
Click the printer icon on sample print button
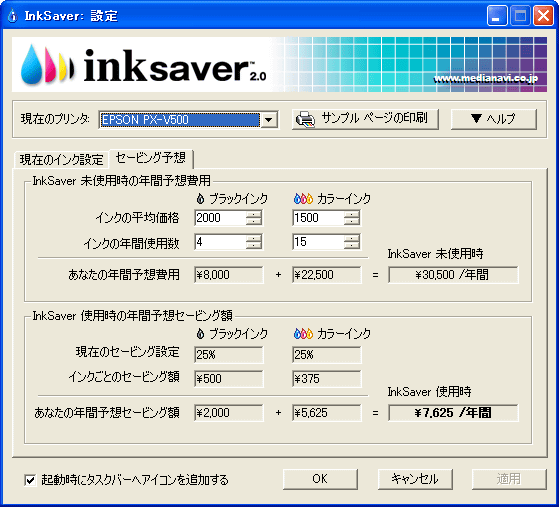tap(305, 119)
